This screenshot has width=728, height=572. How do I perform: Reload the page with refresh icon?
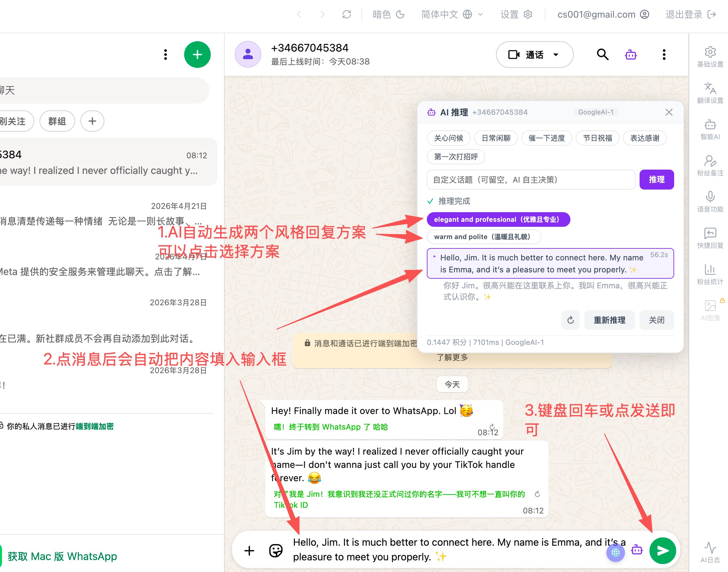tap(347, 14)
